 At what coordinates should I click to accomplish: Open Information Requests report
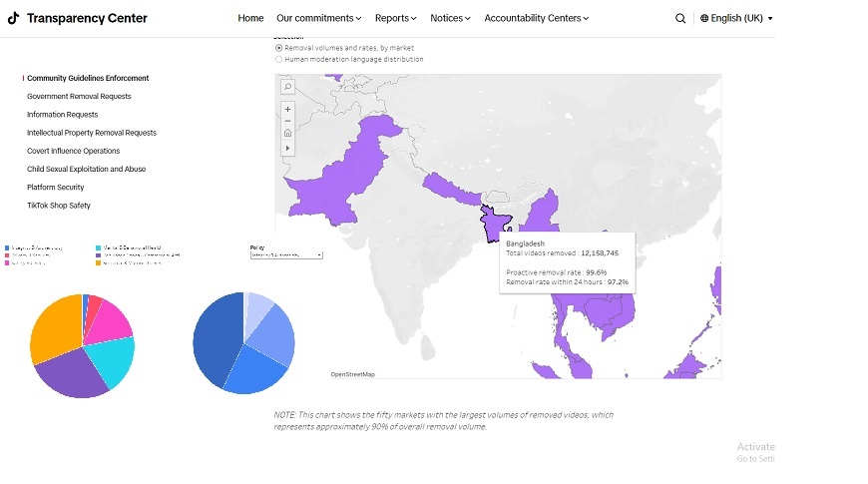63,115
